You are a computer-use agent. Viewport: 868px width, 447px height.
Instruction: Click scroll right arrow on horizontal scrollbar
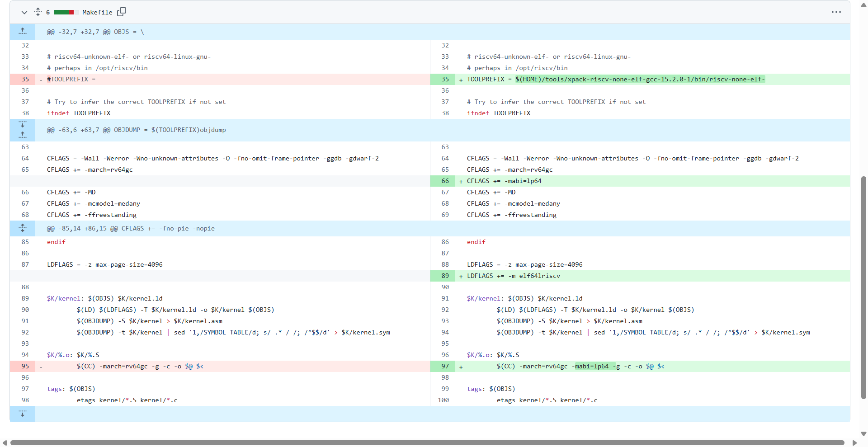[854, 442]
